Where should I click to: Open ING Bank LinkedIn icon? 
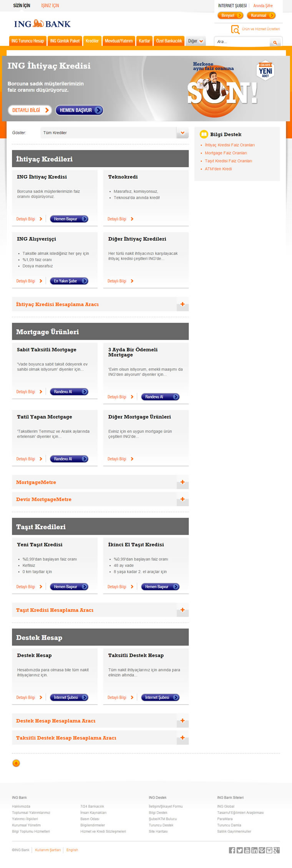(254, 850)
